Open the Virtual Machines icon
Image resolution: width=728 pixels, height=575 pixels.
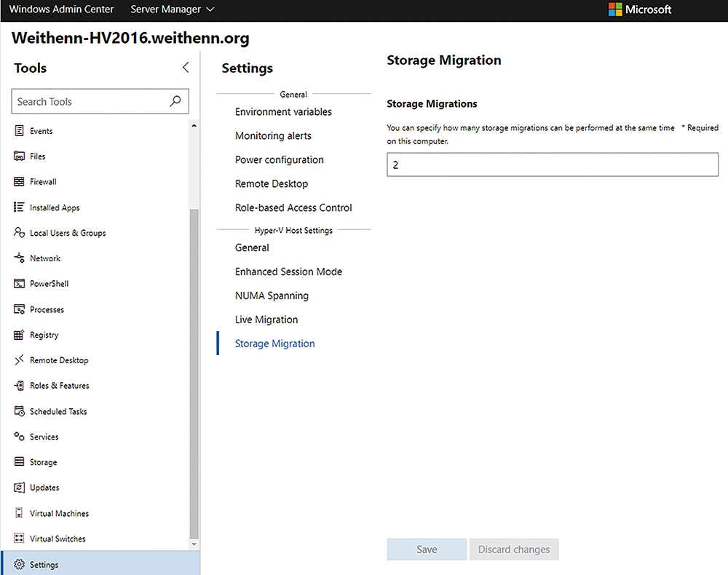[19, 512]
